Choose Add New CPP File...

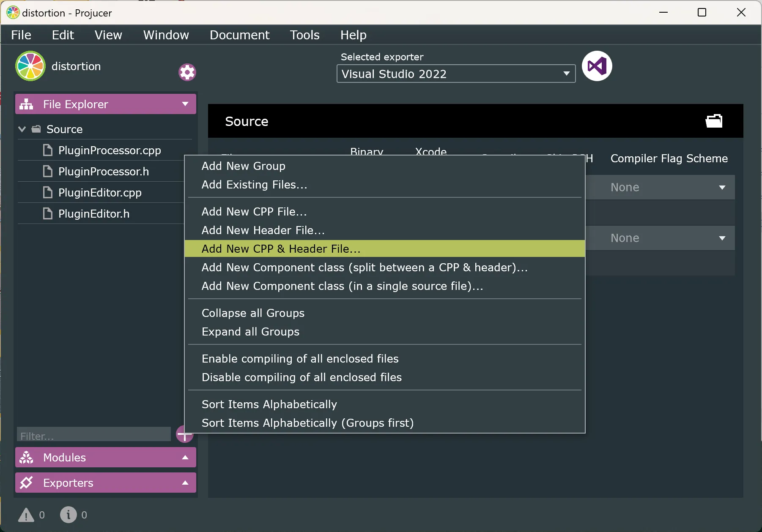pyautogui.click(x=385, y=212)
